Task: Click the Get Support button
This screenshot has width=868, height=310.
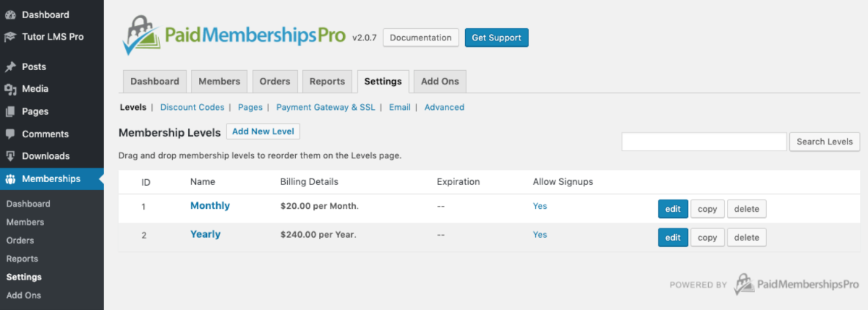Action: tap(496, 38)
